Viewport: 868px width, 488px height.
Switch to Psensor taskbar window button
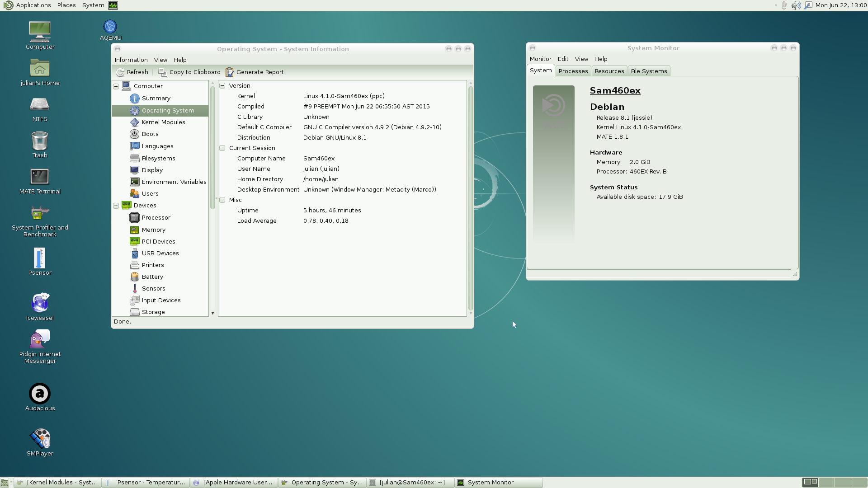[146, 483]
